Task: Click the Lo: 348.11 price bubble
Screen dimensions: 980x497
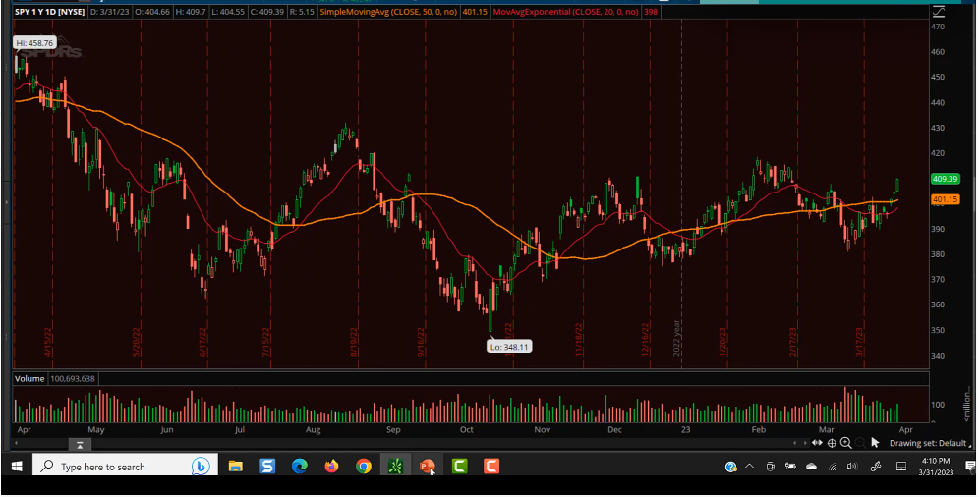Action: (x=509, y=347)
